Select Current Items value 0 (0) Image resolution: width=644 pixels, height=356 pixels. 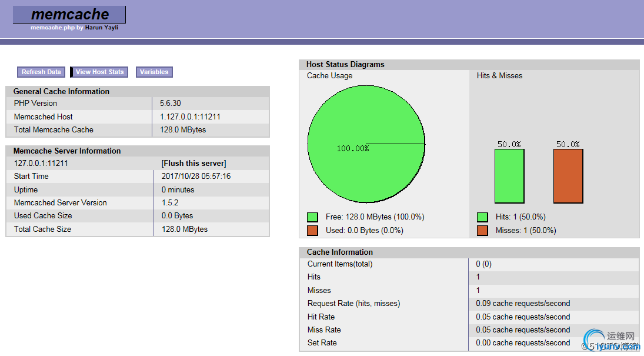[484, 264]
